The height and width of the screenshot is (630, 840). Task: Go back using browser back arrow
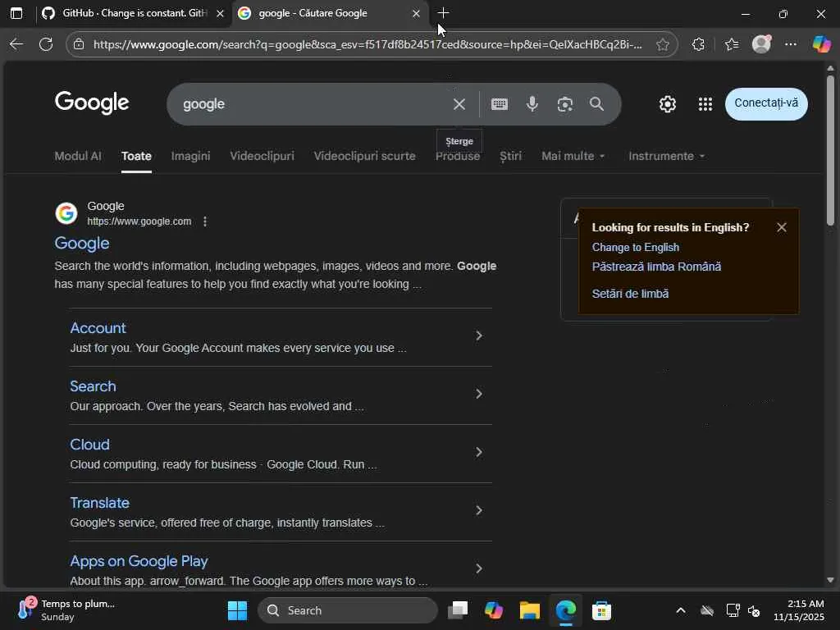16,44
